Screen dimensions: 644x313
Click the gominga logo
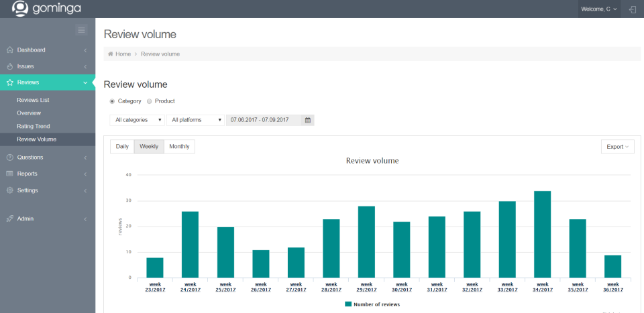click(x=46, y=8)
